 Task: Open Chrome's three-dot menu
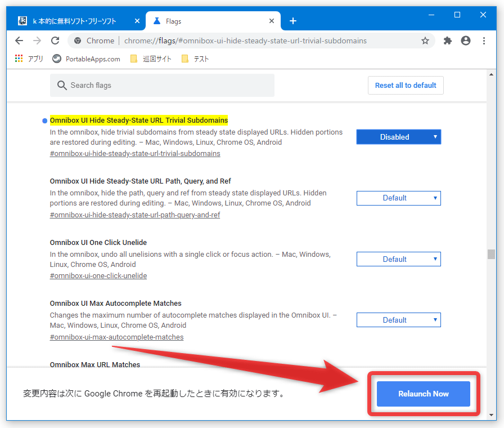click(484, 41)
